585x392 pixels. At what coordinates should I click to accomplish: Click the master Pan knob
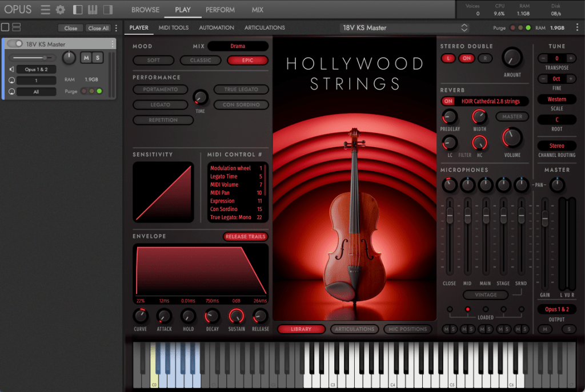pyautogui.click(x=556, y=185)
